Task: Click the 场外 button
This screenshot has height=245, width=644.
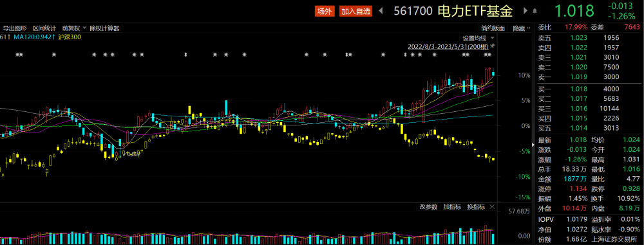Action: pos(325,12)
